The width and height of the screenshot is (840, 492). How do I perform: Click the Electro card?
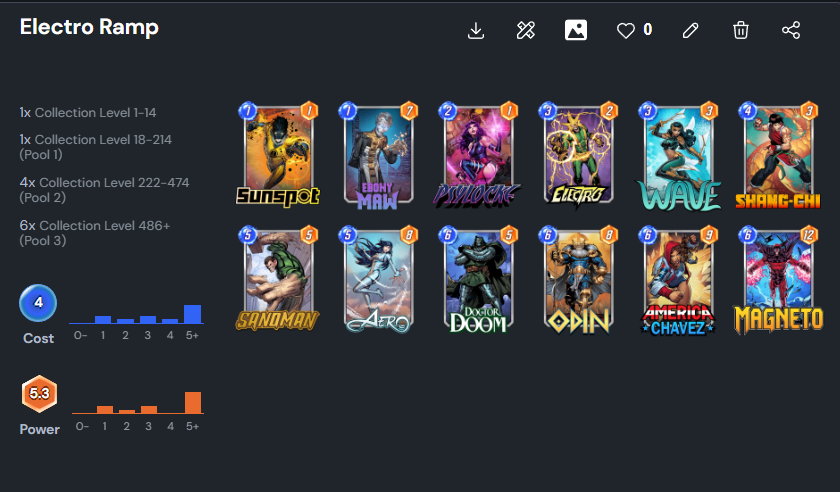coord(578,154)
